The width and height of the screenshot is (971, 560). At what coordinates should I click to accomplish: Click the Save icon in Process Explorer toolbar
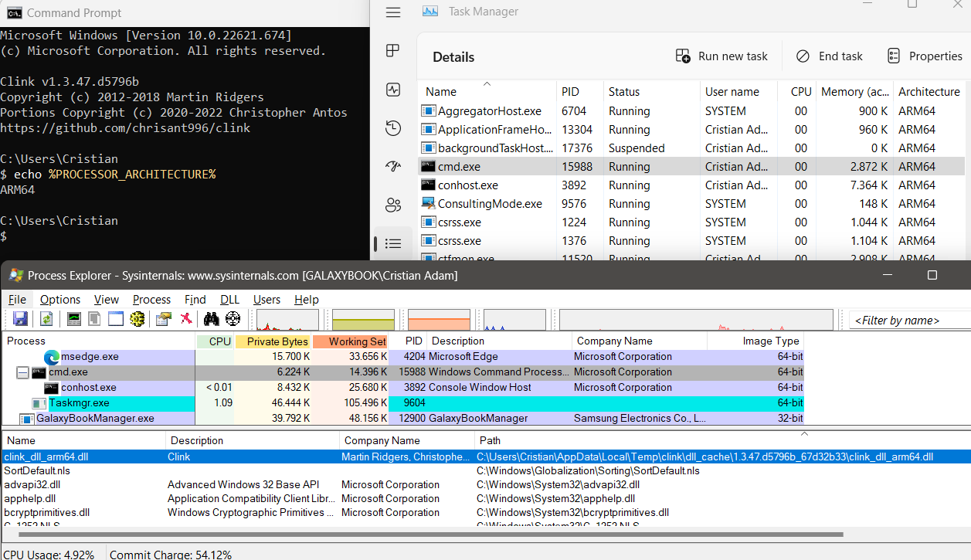20,318
